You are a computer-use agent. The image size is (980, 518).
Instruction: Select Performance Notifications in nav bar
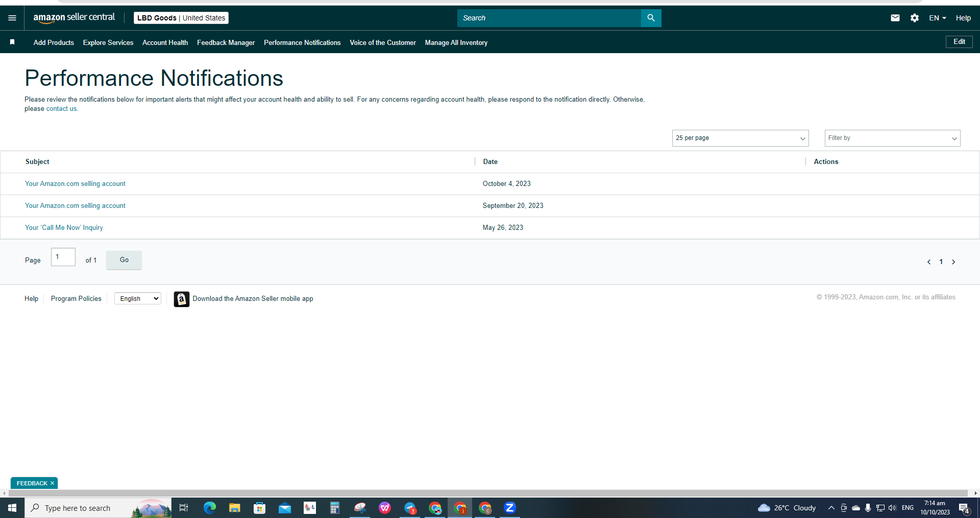(x=302, y=42)
